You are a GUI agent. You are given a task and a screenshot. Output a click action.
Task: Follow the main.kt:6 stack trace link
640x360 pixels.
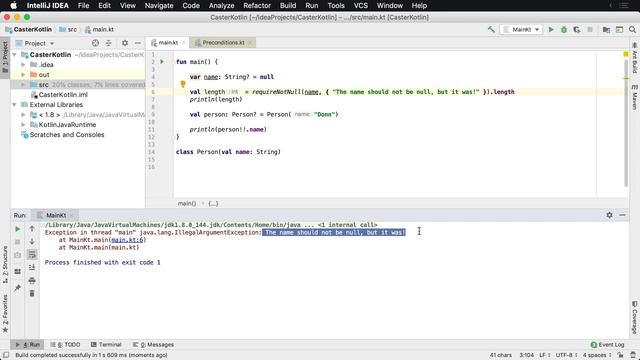pos(127,240)
